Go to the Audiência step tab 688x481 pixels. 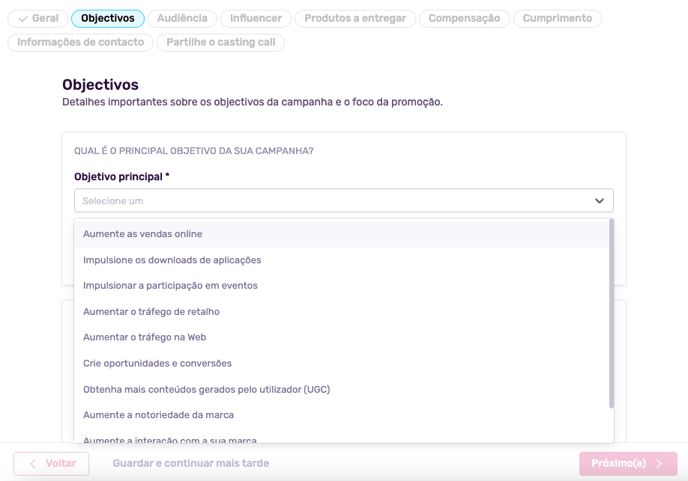182,18
